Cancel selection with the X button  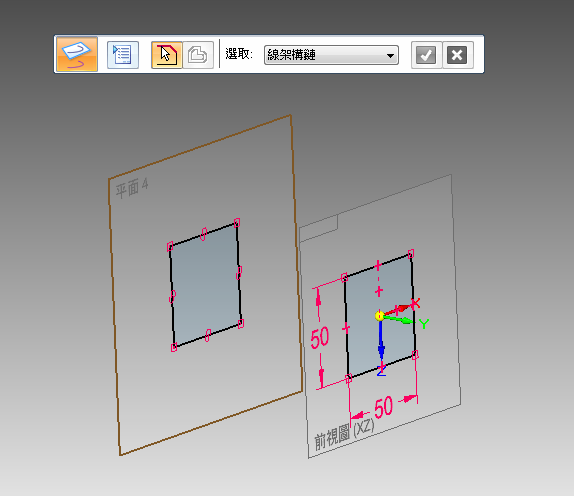pos(457,55)
